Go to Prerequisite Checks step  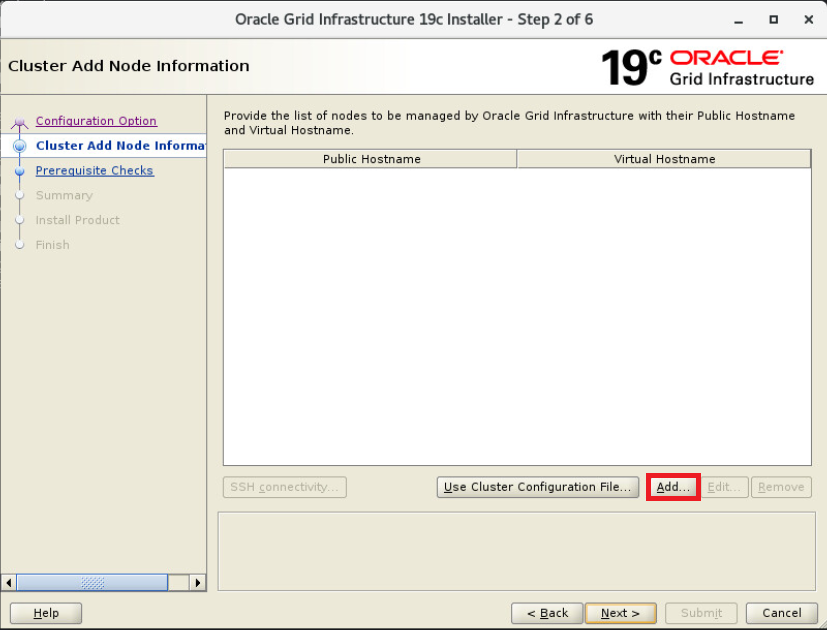94,170
